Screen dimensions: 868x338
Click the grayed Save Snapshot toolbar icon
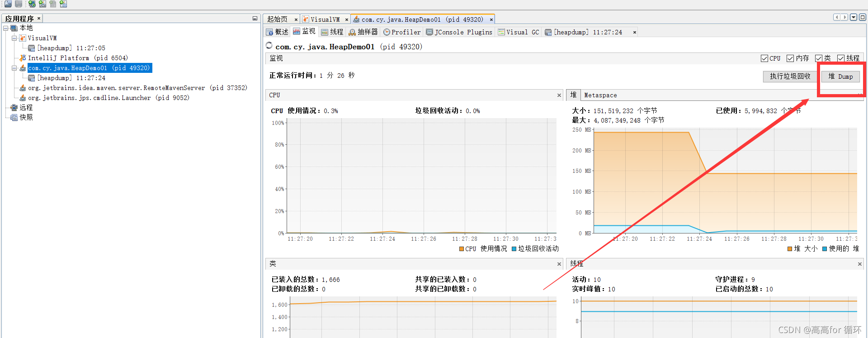pos(19,4)
